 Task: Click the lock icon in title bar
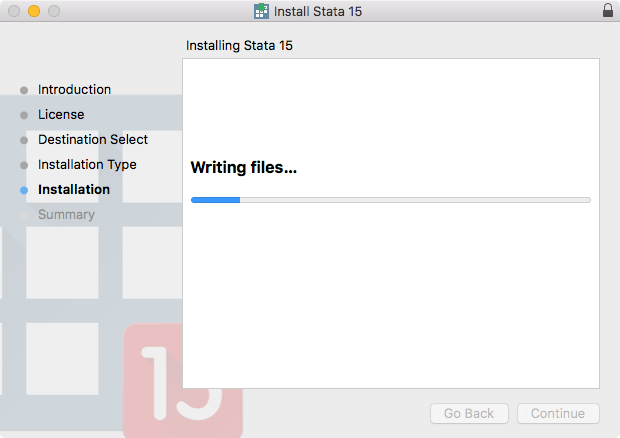[x=608, y=10]
